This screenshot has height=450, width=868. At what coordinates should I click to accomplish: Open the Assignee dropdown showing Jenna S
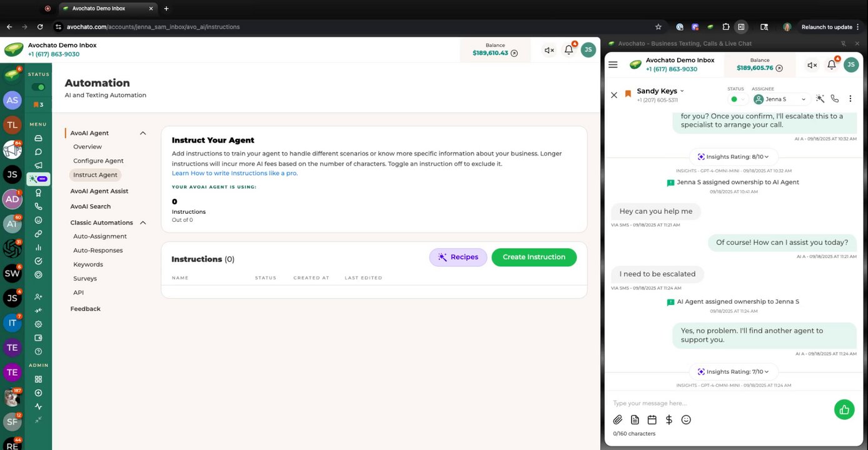(780, 99)
